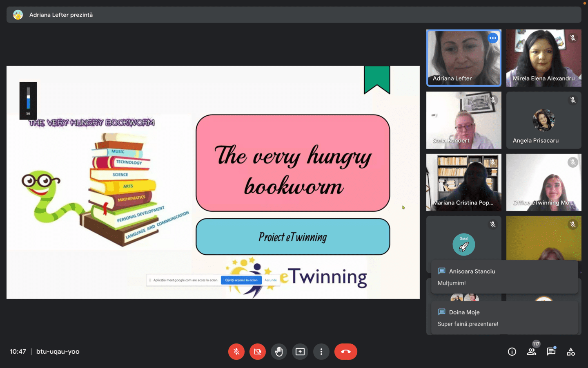
Task: Click the blue 'Proiect eTwinning' box
Action: [x=293, y=237]
